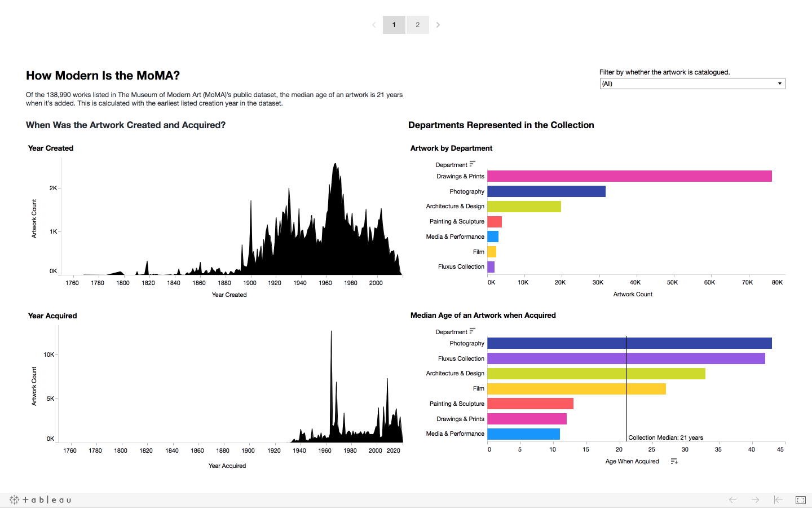The height and width of the screenshot is (508, 812).
Task: Select the Painting & Sculpture bar in Artwork by Department
Action: pyautogui.click(x=495, y=222)
